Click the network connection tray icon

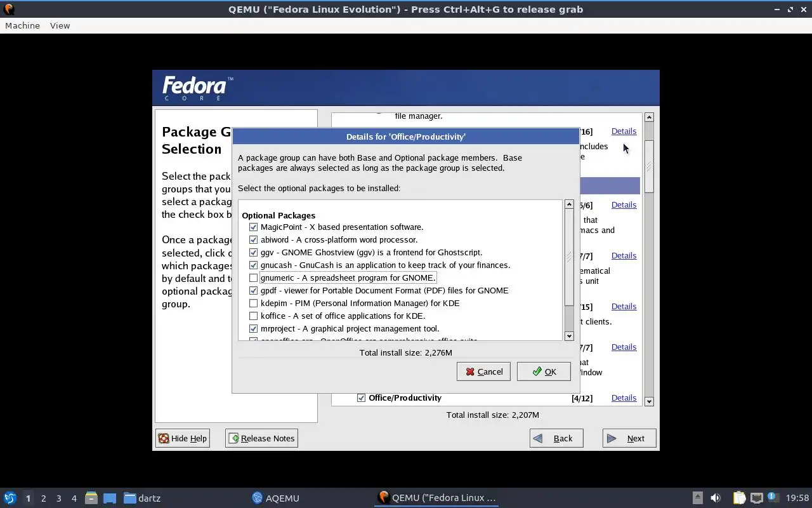[756, 498]
